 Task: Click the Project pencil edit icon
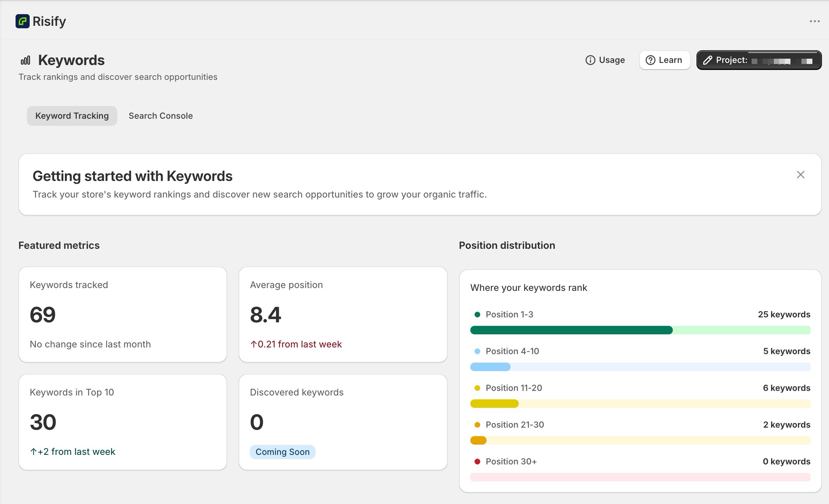707,60
